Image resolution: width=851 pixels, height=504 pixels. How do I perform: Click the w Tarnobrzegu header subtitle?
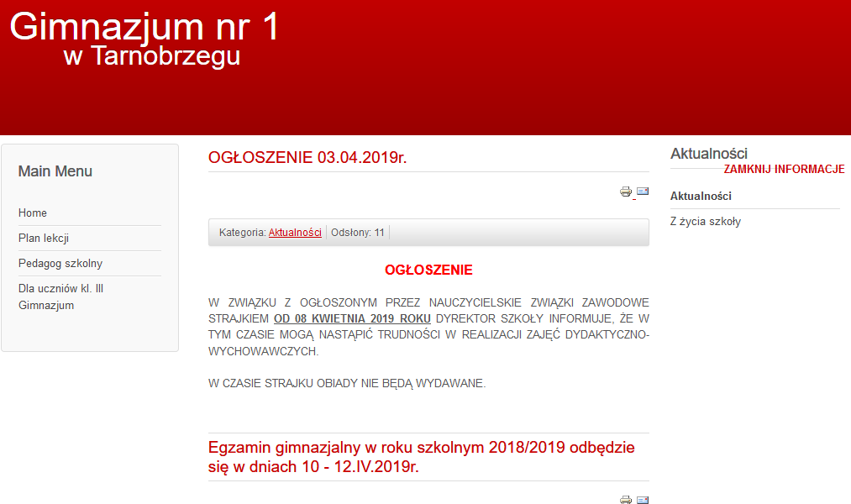[151, 56]
